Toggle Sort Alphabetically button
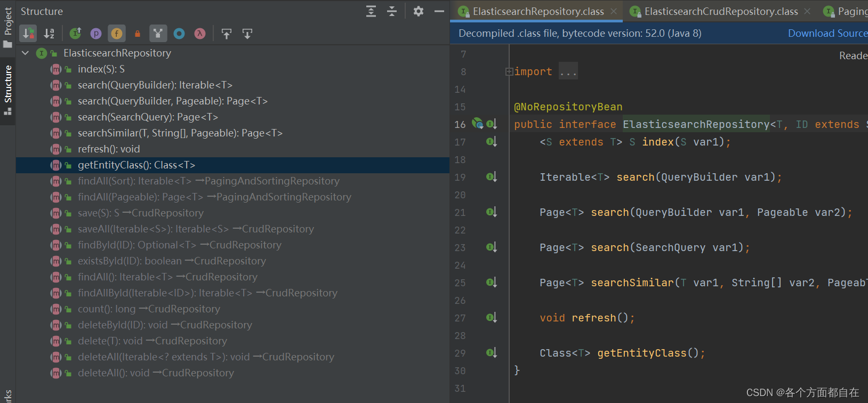Image resolution: width=868 pixels, height=403 pixels. pos(49,34)
